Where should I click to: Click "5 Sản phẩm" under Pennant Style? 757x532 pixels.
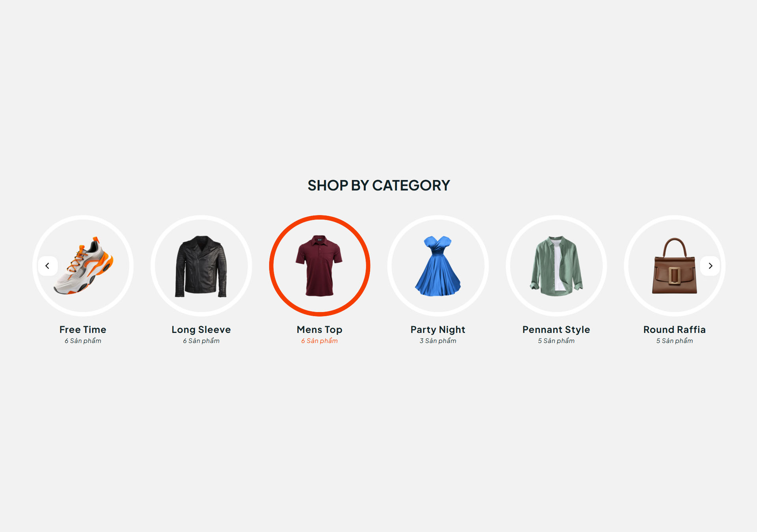tap(556, 341)
